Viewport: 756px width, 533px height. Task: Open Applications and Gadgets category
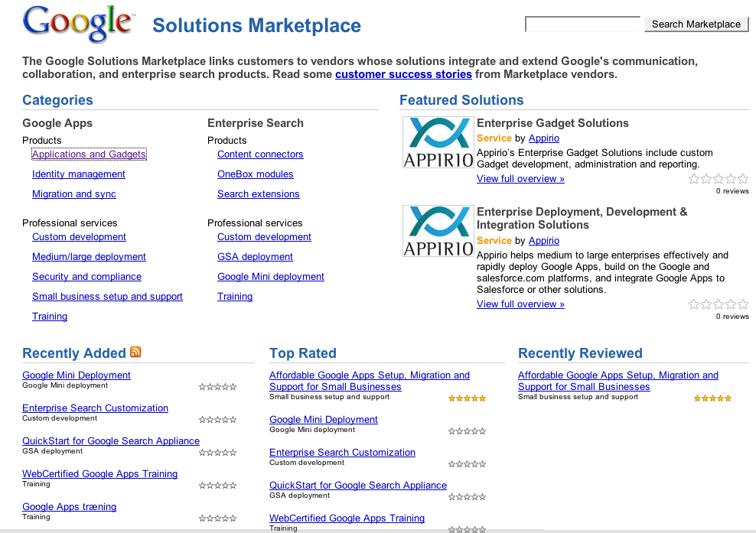coord(90,154)
